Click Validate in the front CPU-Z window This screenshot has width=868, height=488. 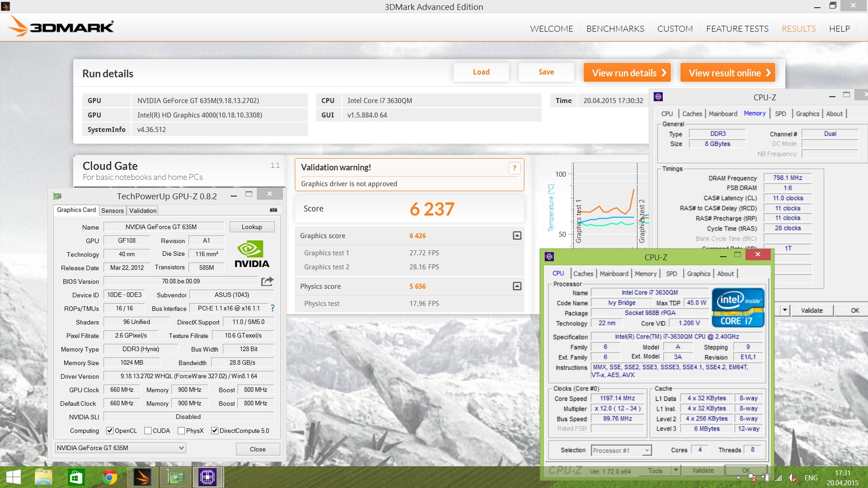(x=703, y=470)
